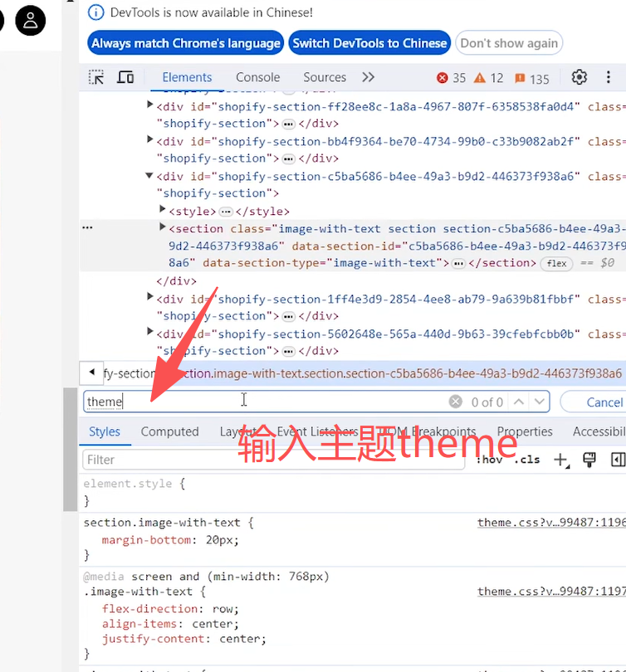626x672 pixels.
Task: Toggle the device toolbar icon
Action: [125, 78]
